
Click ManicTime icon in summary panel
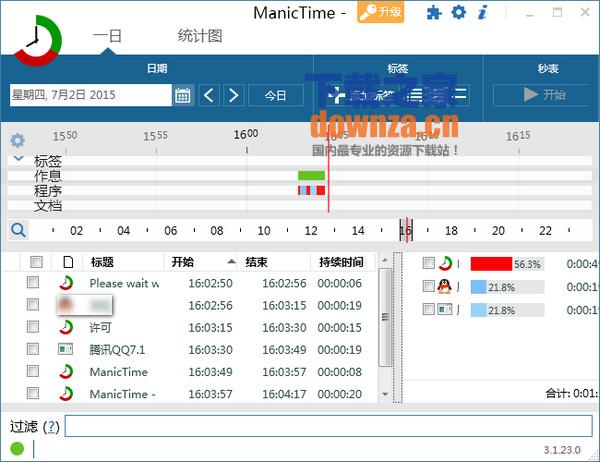pos(445,263)
